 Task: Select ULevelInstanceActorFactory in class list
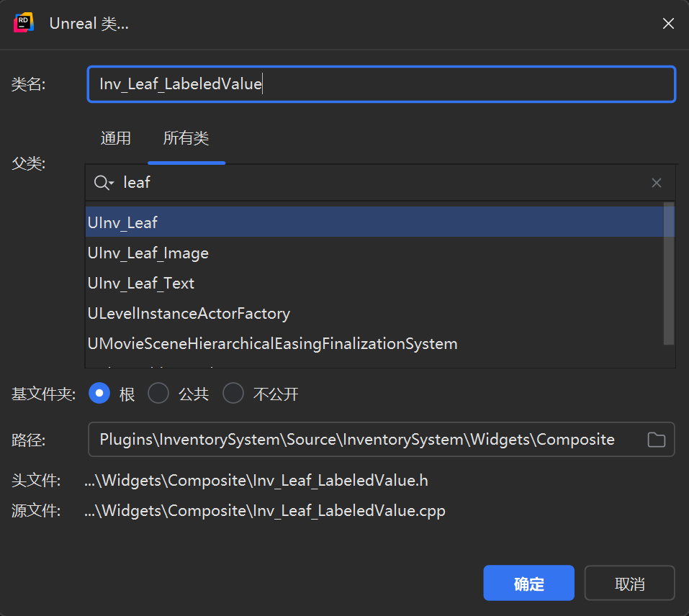point(374,314)
